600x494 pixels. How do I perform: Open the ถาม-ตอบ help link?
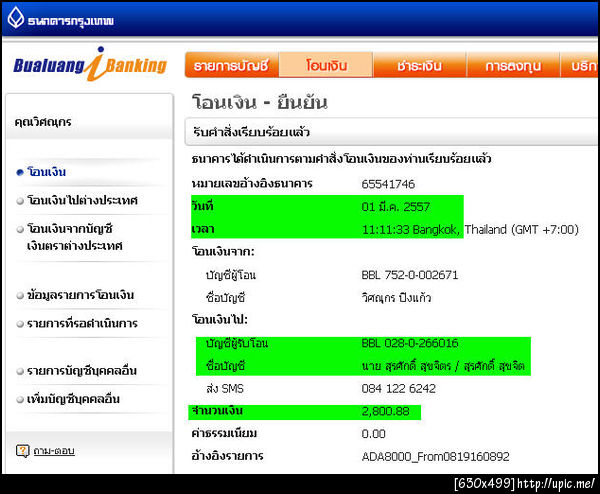coord(54,451)
